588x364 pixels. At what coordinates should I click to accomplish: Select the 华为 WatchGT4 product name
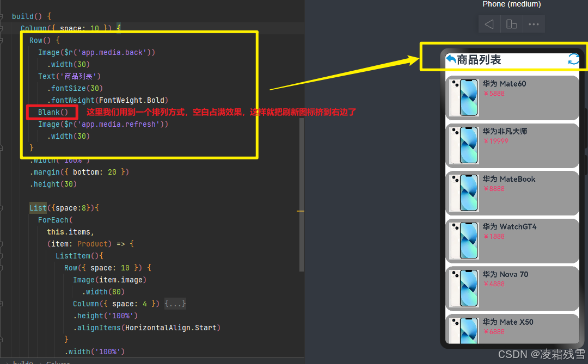509,226
